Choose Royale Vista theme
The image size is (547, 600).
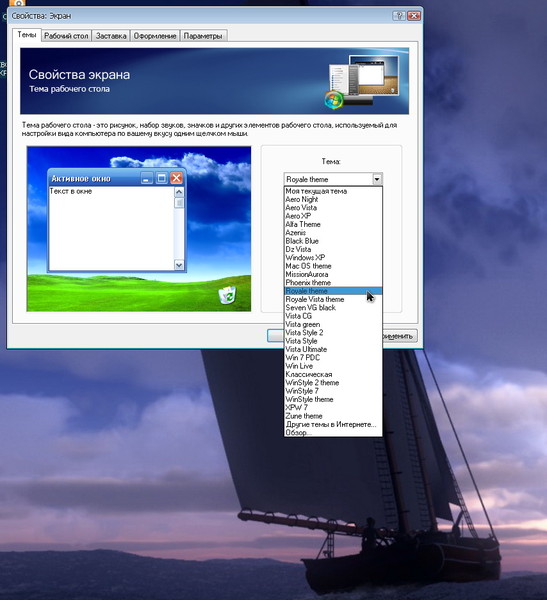point(333,299)
